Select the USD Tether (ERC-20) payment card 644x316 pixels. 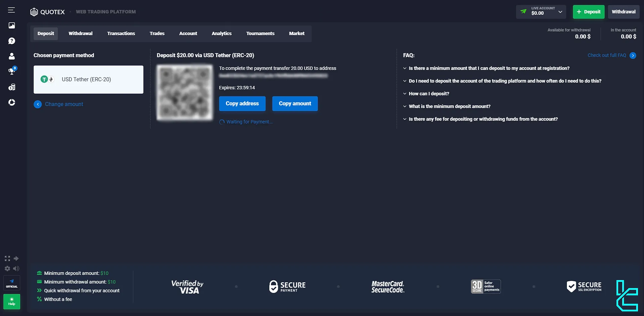pos(89,80)
